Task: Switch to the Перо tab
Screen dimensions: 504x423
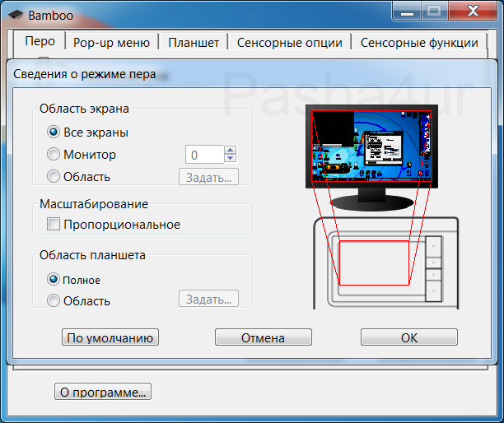Action: [x=40, y=41]
